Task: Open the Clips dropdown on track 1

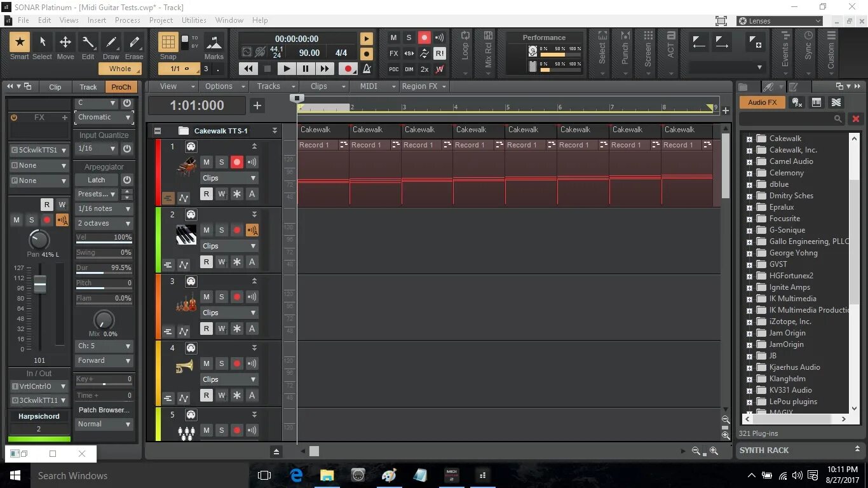Action: tap(229, 178)
